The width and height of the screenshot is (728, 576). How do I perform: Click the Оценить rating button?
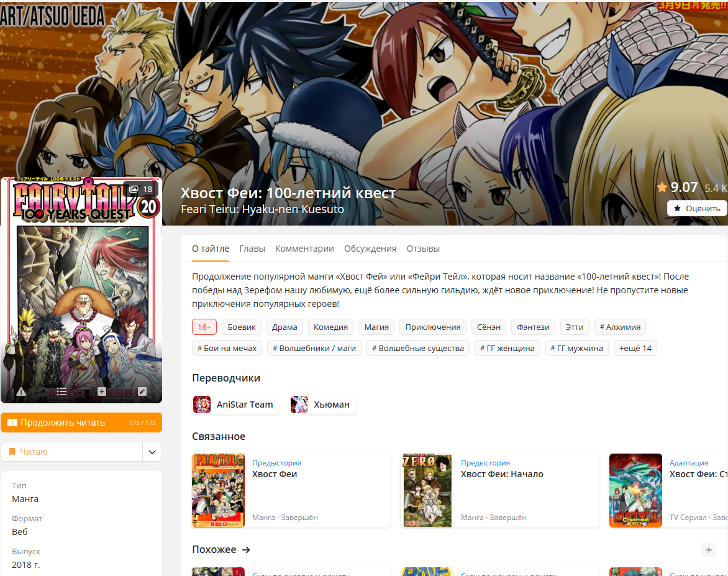click(x=697, y=209)
